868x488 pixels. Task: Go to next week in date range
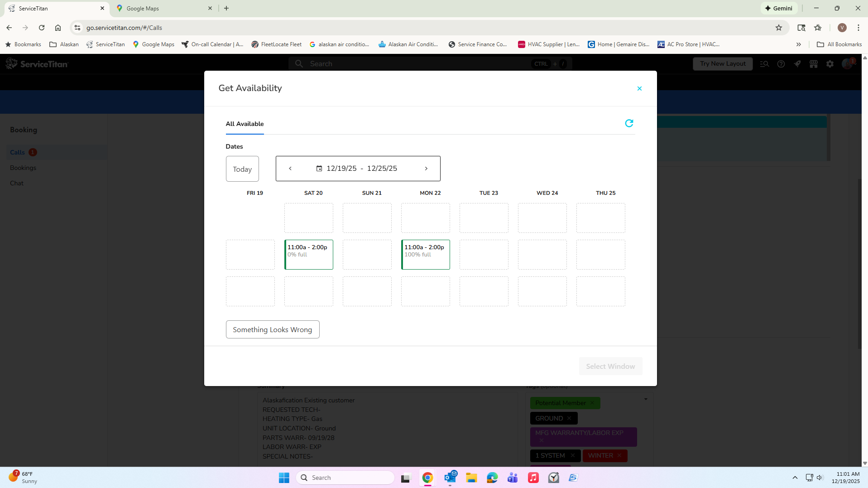pos(426,169)
